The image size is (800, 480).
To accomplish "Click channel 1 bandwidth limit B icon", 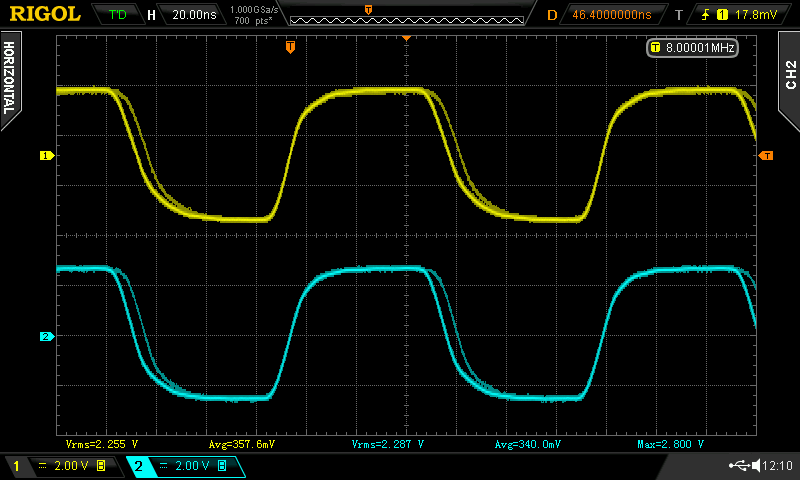I will [101, 466].
